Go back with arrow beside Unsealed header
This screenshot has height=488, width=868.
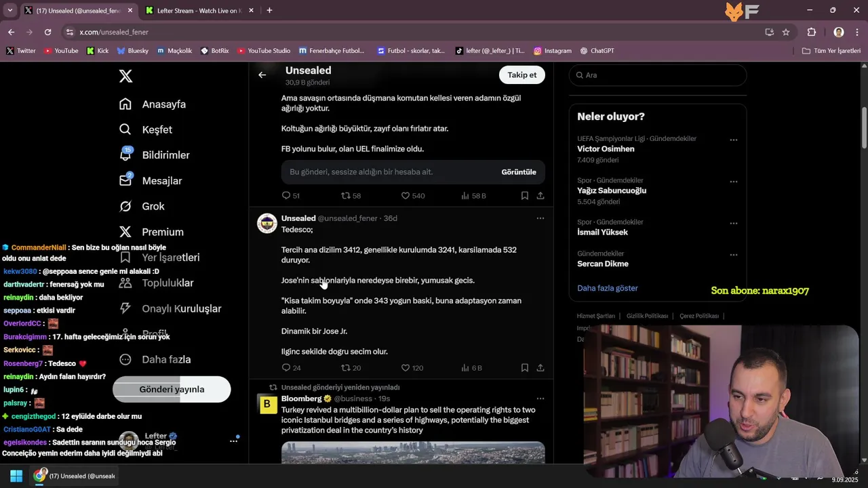(x=262, y=75)
